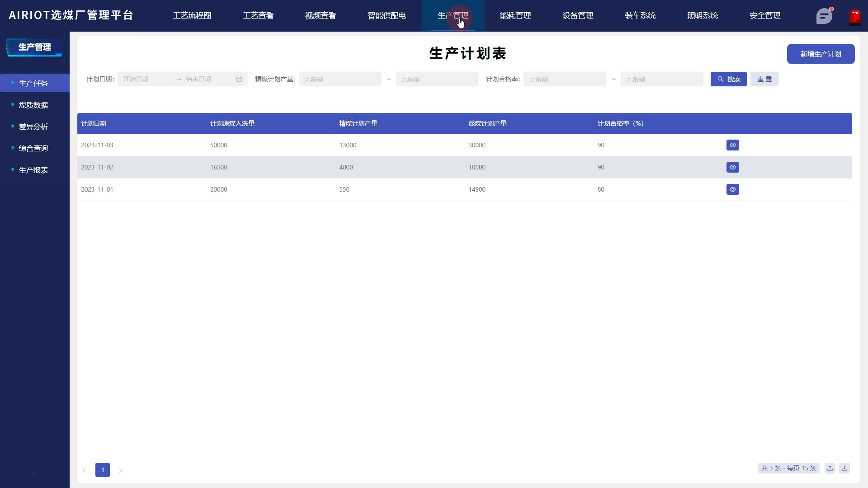Select date cell 2023-11-02
Image resolution: width=868 pixels, height=488 pixels.
point(97,167)
